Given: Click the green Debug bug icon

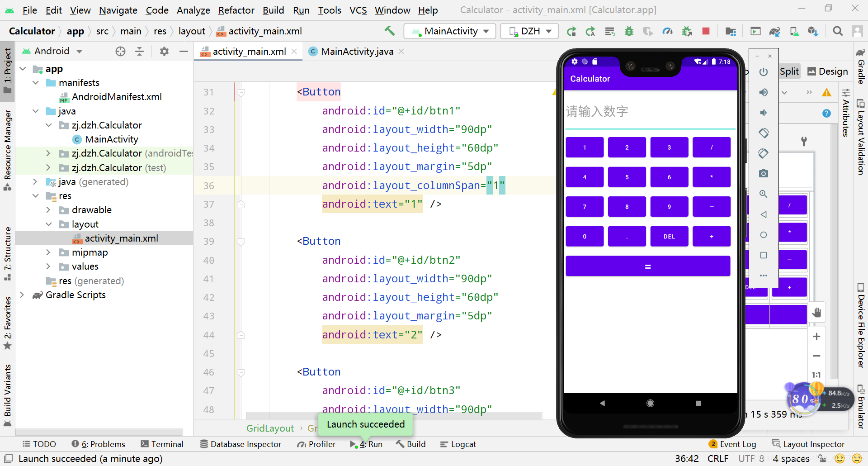Looking at the screenshot, I should pos(629,31).
